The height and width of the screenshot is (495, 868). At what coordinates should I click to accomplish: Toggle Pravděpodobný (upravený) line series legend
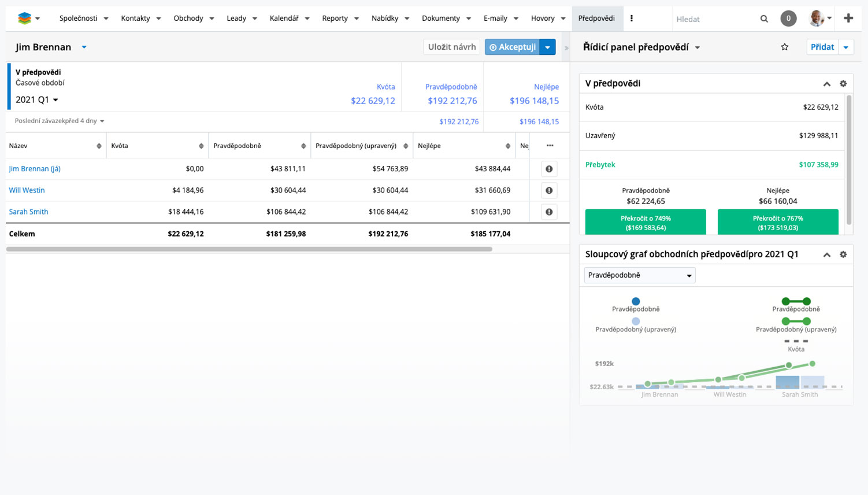(x=796, y=325)
